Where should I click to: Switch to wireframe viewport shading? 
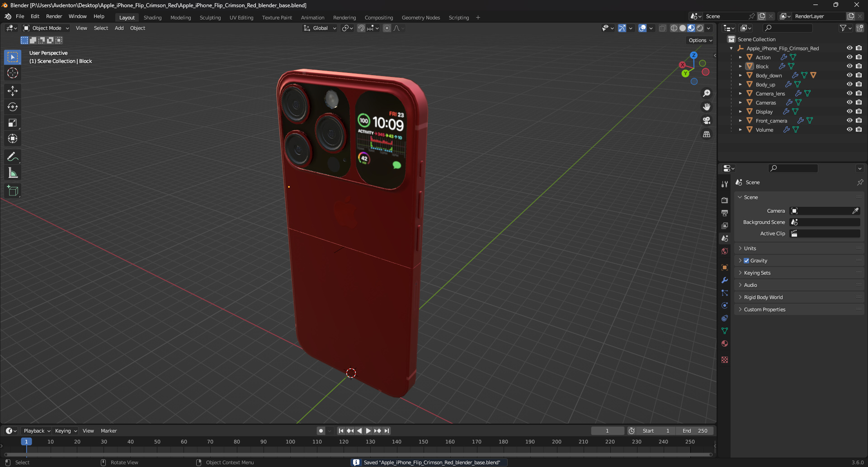click(x=674, y=28)
